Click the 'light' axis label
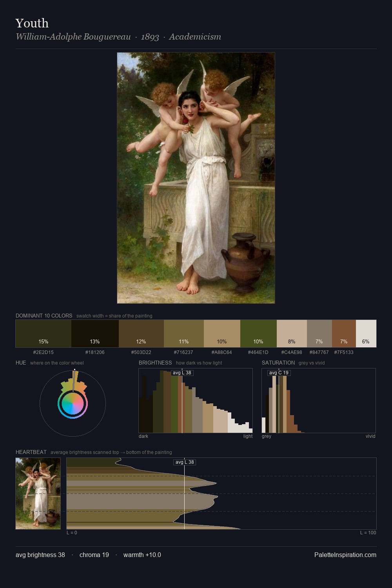This screenshot has width=392, height=588. point(248,436)
